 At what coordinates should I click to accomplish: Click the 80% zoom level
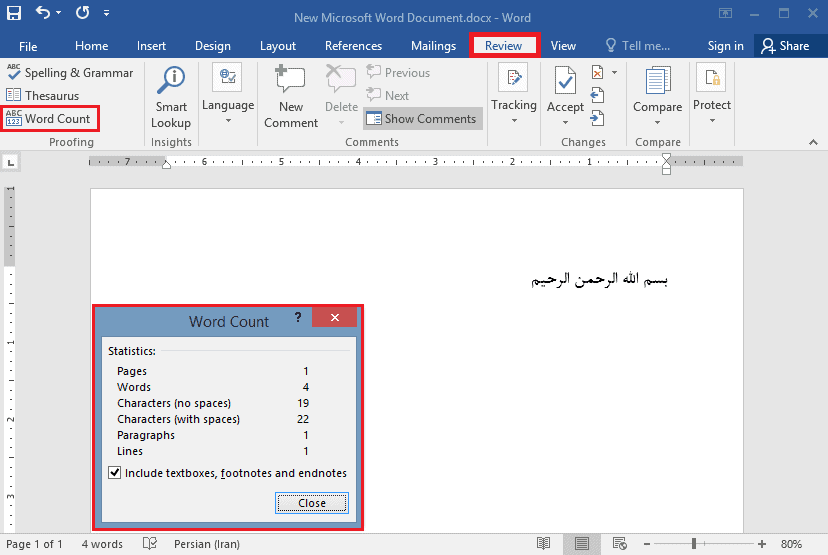tap(791, 544)
